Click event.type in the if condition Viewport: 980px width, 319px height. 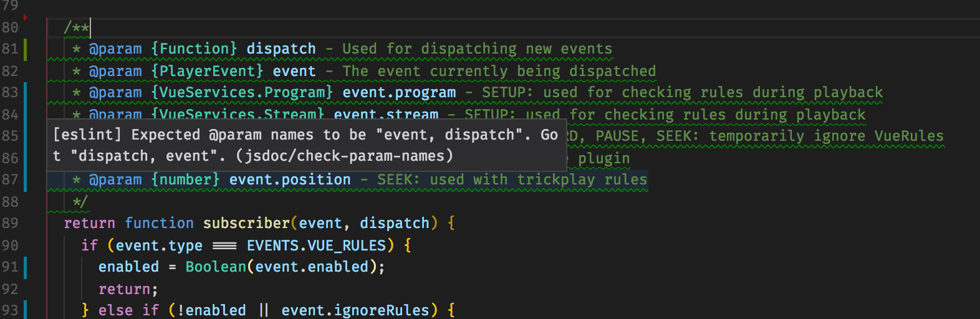159,245
